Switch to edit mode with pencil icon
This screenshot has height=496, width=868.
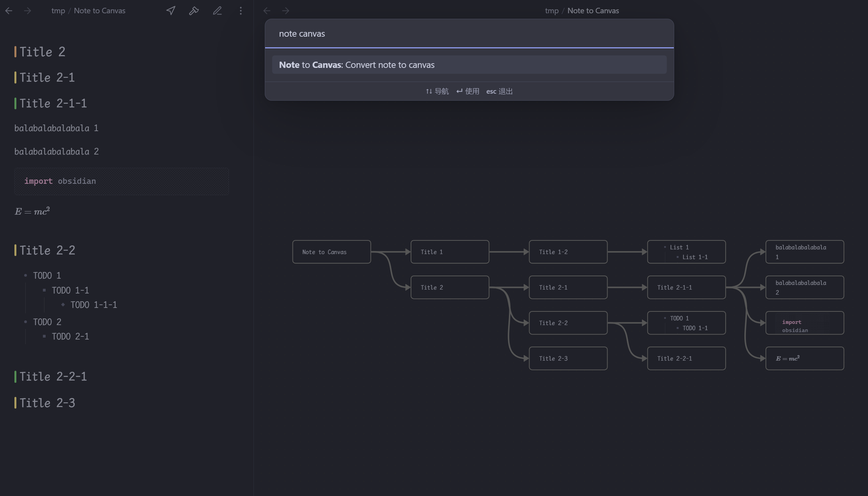tap(217, 11)
